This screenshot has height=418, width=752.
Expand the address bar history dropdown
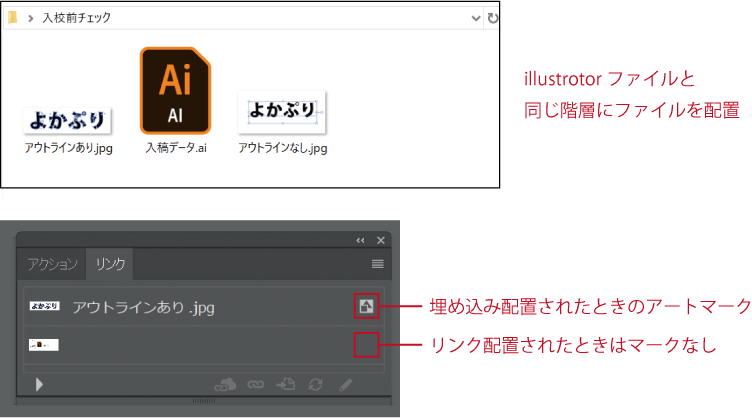click(475, 18)
